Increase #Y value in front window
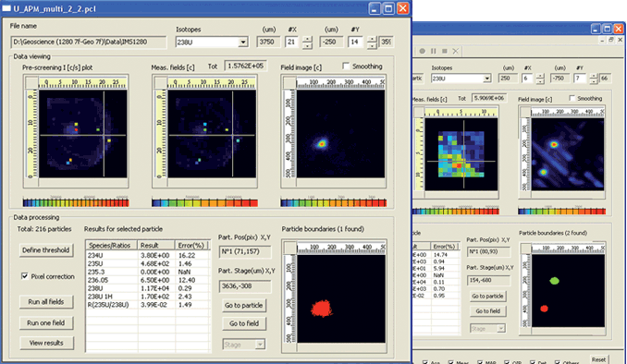The height and width of the screenshot is (364, 627). 372,39
